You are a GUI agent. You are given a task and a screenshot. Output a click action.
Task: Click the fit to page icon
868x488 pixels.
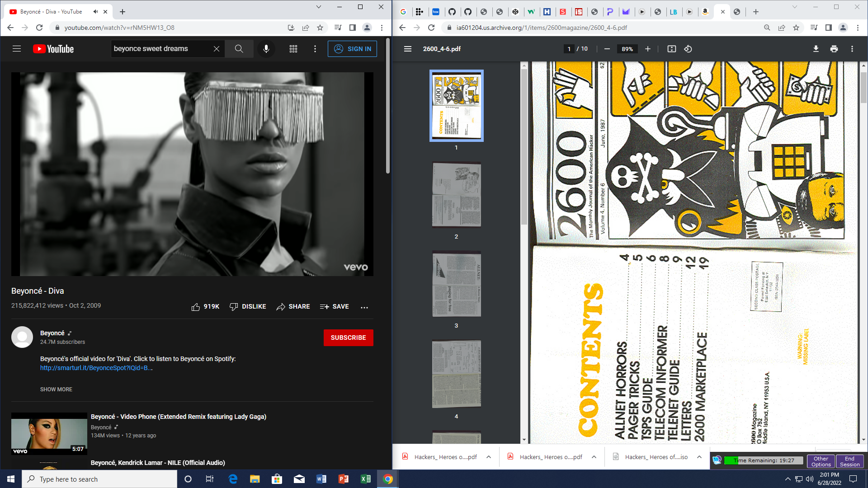click(x=671, y=49)
